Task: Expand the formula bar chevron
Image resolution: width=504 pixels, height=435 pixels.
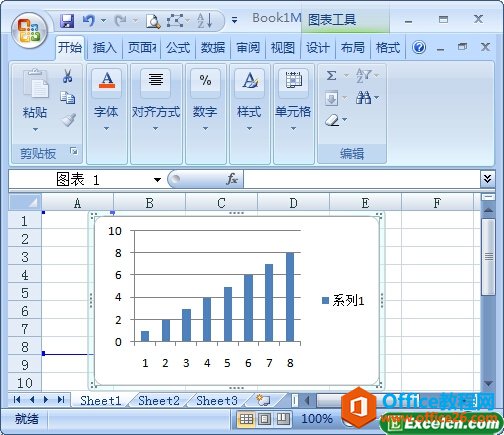Action: pos(487,179)
